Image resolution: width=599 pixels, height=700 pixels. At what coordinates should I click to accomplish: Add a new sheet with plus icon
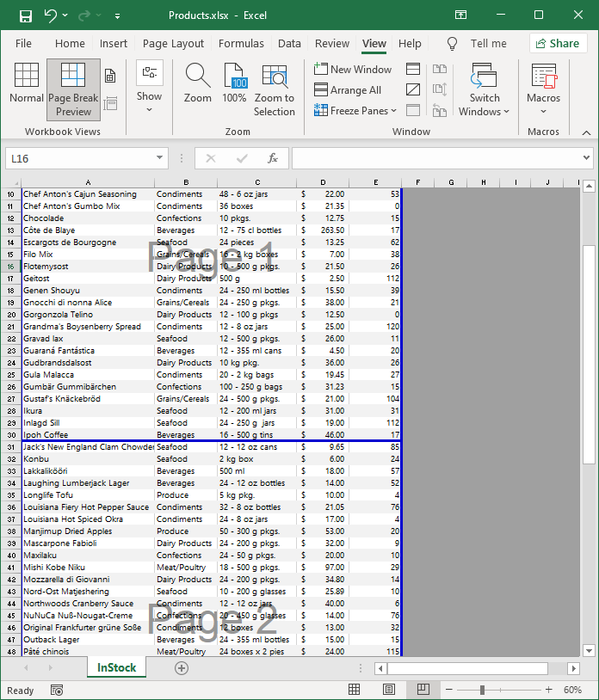pyautogui.click(x=182, y=668)
